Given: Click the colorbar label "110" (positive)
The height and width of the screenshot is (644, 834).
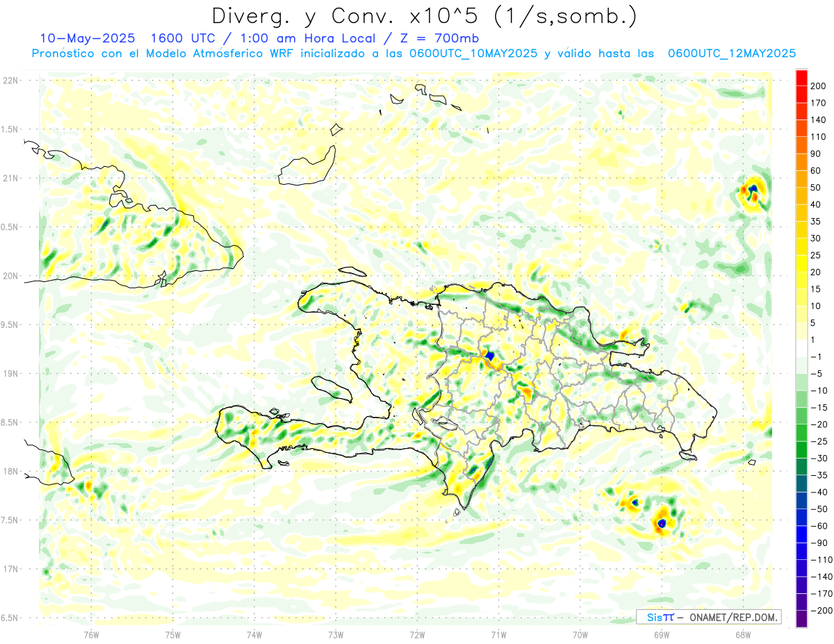Looking at the screenshot, I should pyautogui.click(x=818, y=137).
